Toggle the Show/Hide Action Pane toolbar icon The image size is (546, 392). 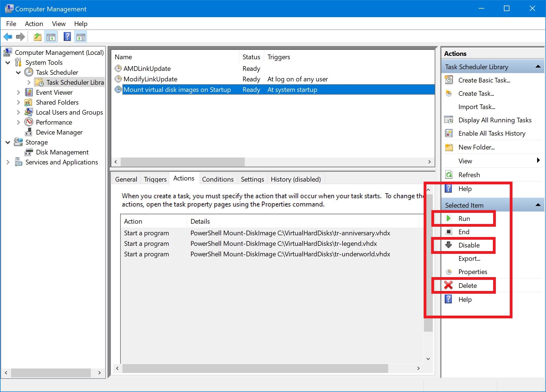(81, 37)
